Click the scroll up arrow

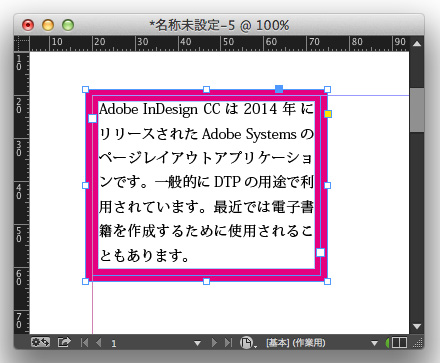(417, 44)
